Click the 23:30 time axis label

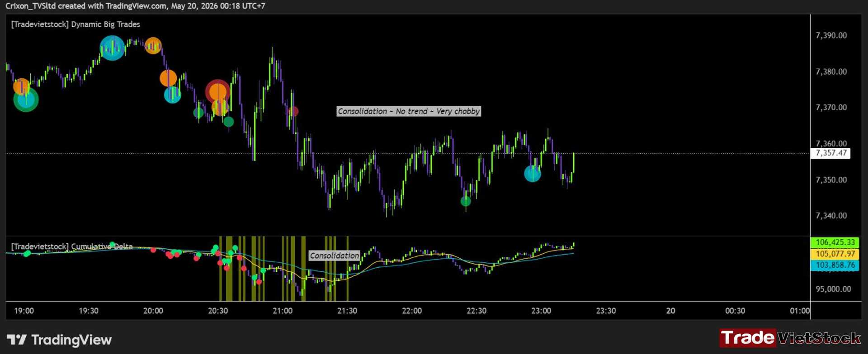606,311
